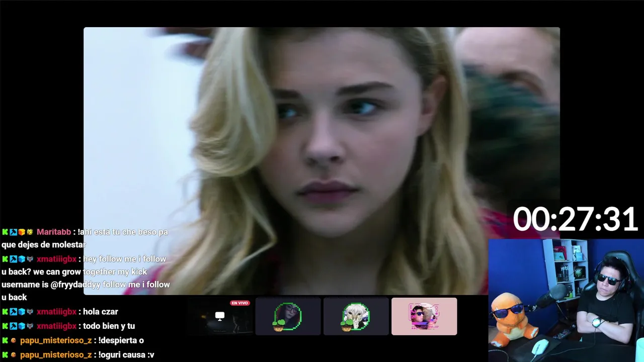Click the 00:27:31 stream timer
Screen dimensions: 644x362
[x=575, y=220]
